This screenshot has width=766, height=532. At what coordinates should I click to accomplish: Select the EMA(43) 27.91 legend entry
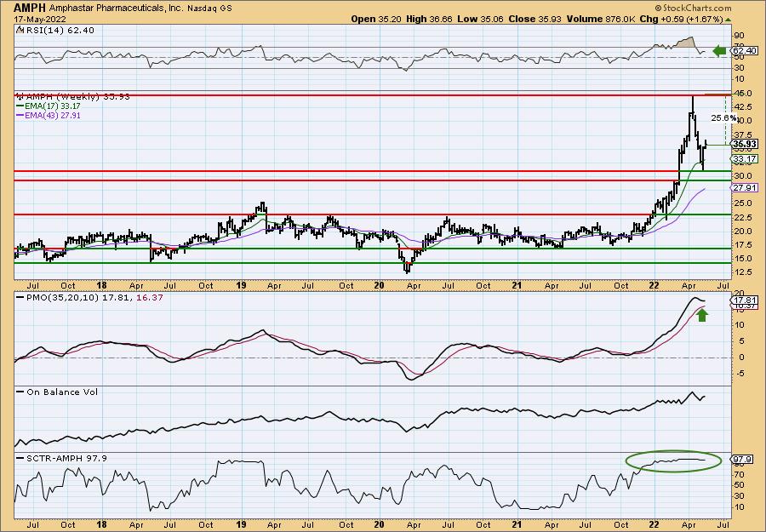coord(49,116)
